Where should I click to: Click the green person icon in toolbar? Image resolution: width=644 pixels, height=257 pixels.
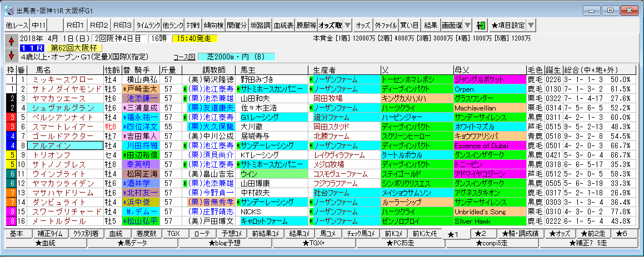481,26
